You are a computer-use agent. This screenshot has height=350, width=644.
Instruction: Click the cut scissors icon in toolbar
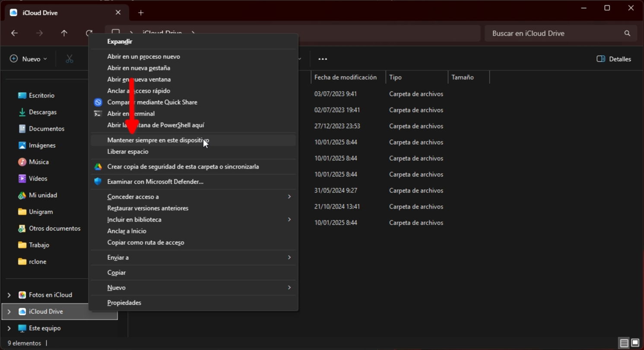click(x=70, y=59)
